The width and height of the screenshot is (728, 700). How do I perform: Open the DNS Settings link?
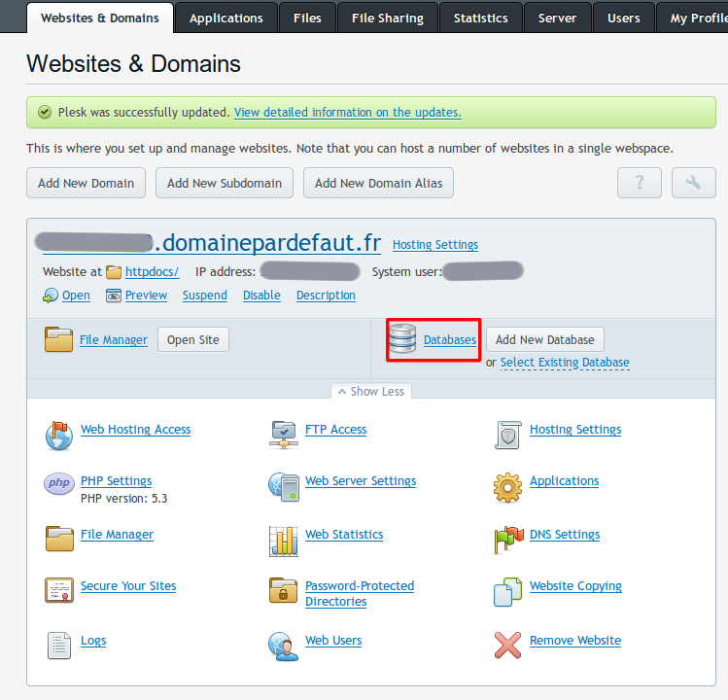565,534
